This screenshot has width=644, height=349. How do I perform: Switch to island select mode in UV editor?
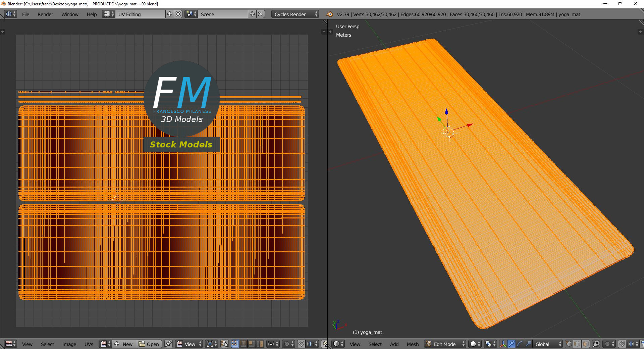click(260, 344)
